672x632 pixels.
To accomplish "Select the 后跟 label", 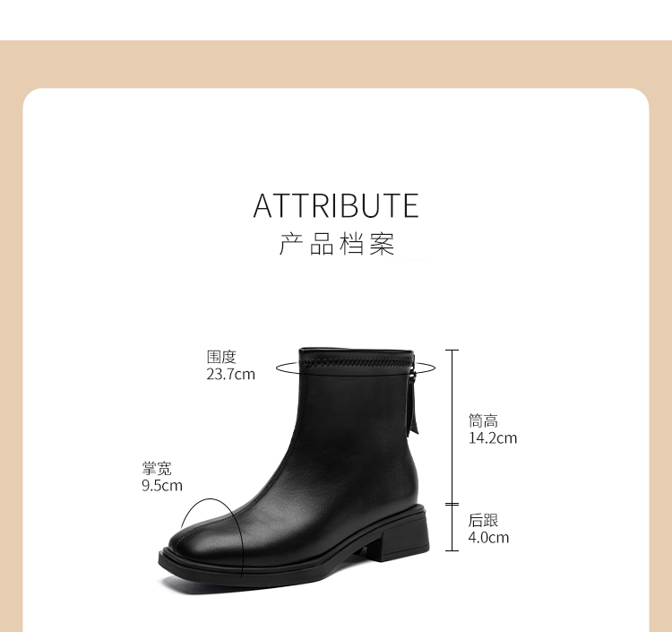I will coord(483,520).
